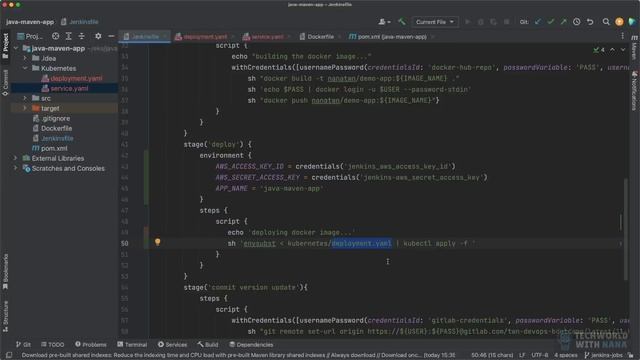
Task: Open the Notifications sidebar panel
Action: [x=634, y=91]
